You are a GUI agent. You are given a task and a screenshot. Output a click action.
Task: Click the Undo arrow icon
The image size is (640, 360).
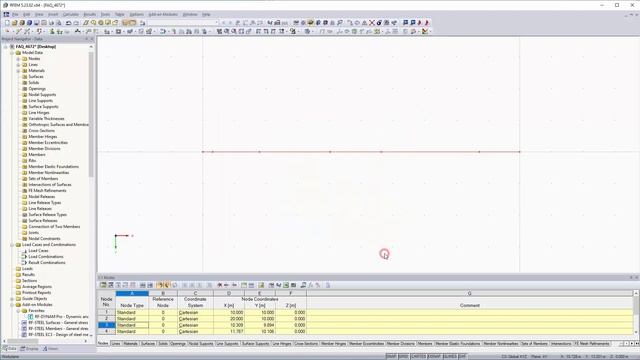tap(68, 23)
